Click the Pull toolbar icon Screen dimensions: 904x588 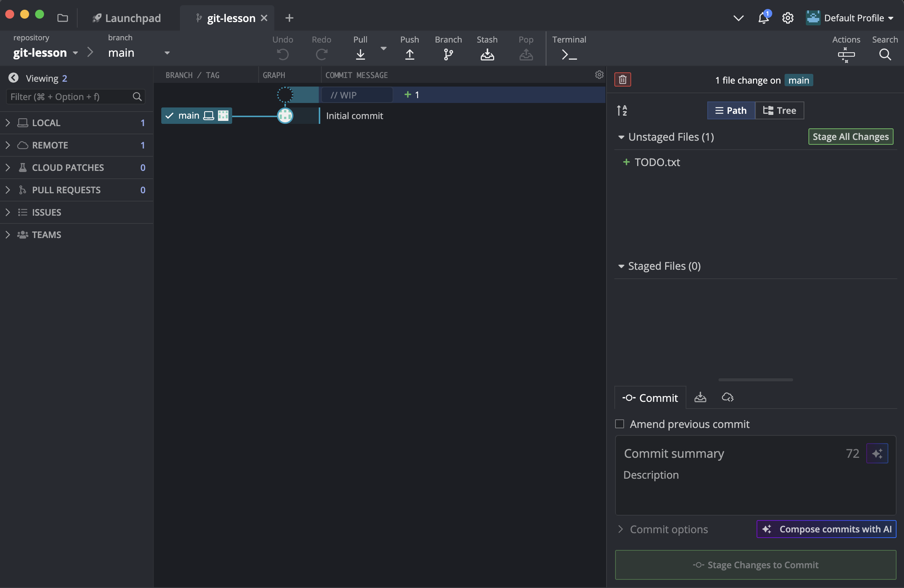point(360,54)
